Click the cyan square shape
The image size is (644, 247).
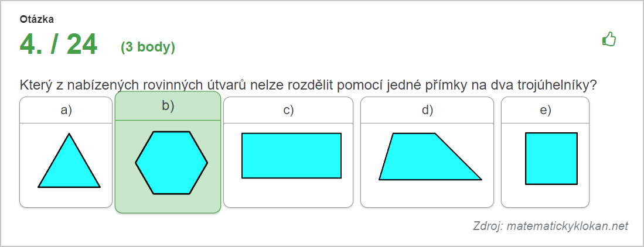551,159
